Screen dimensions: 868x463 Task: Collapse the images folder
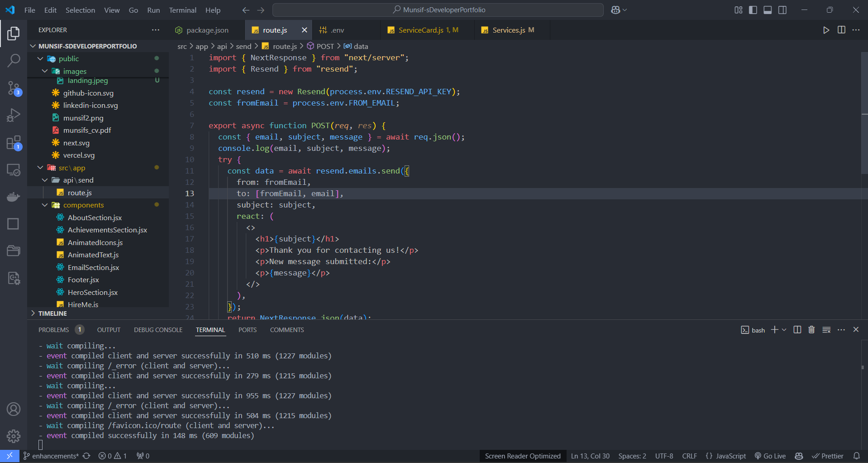(x=45, y=71)
